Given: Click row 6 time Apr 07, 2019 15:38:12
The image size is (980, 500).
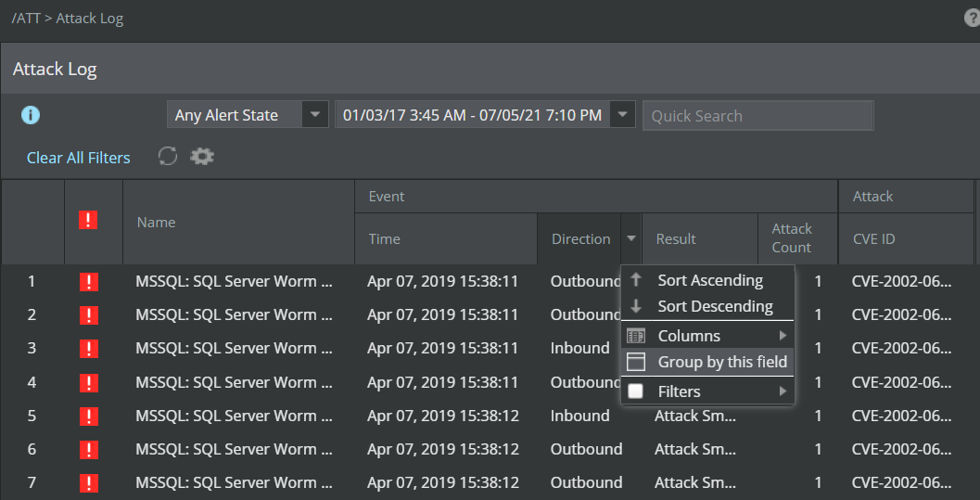Looking at the screenshot, I should tap(443, 449).
